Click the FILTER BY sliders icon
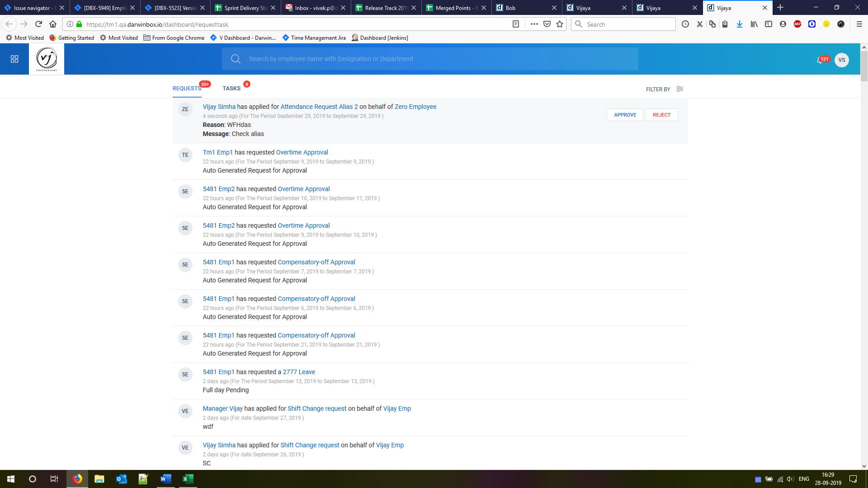Image resolution: width=868 pixels, height=488 pixels. coord(679,89)
